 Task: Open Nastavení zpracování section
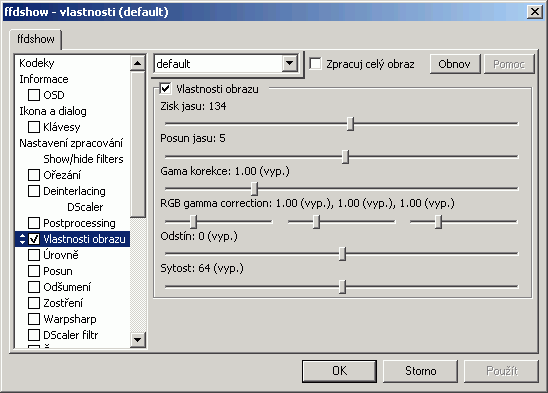tap(71, 143)
